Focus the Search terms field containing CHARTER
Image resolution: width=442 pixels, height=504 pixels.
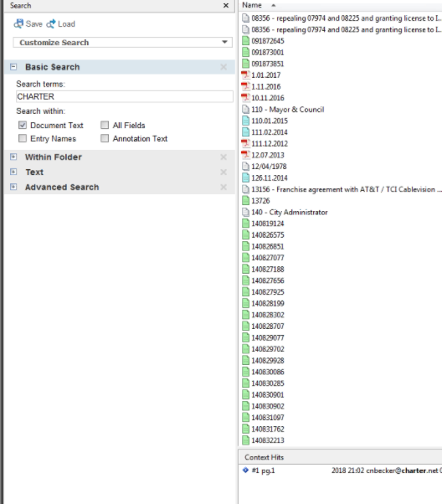[125, 96]
